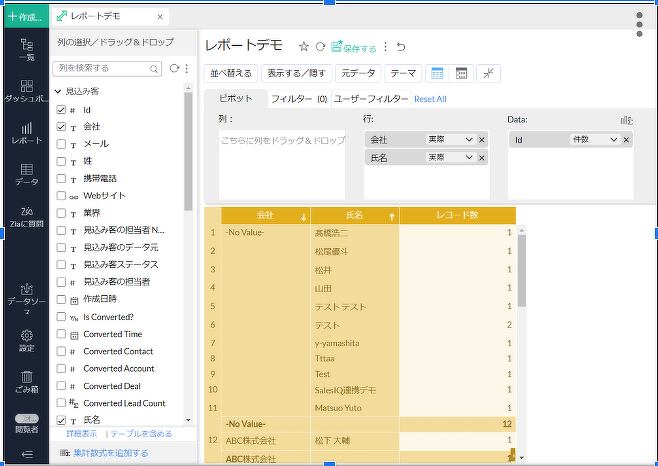The image size is (658, 466).
Task: Click the Reset All link
Action: pyautogui.click(x=430, y=99)
